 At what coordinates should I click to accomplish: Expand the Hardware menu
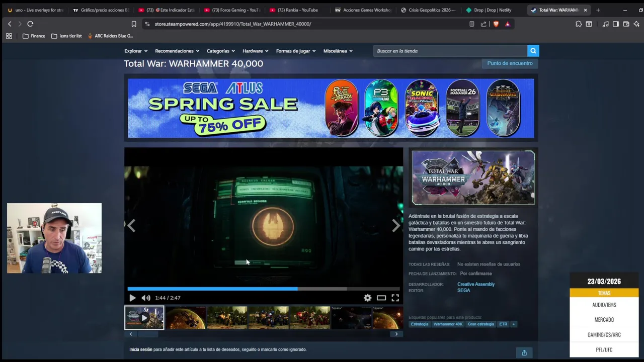click(256, 51)
